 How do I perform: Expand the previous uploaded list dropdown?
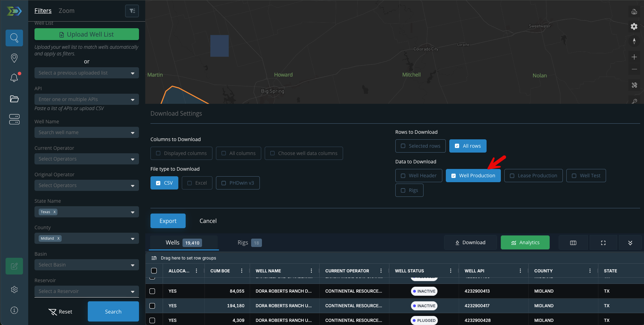87,73
